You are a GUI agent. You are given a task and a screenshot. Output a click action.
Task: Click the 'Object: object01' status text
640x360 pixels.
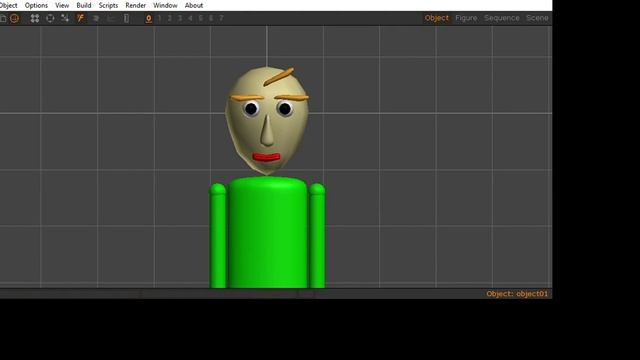click(517, 294)
